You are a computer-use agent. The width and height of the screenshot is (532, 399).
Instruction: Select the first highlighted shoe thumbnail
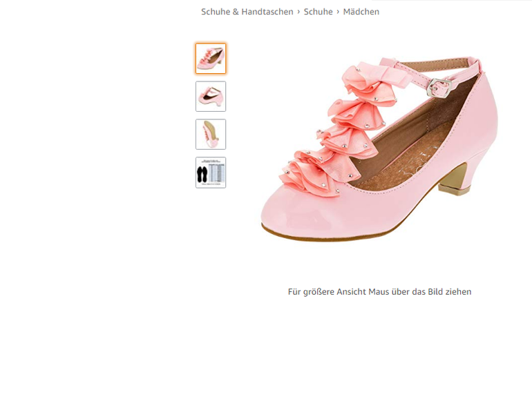211,59
